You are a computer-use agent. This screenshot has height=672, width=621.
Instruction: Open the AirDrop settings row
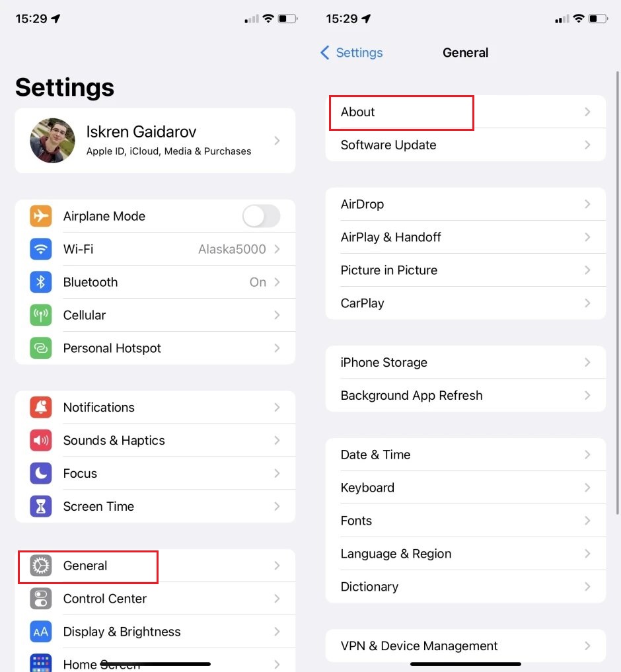[466, 204]
